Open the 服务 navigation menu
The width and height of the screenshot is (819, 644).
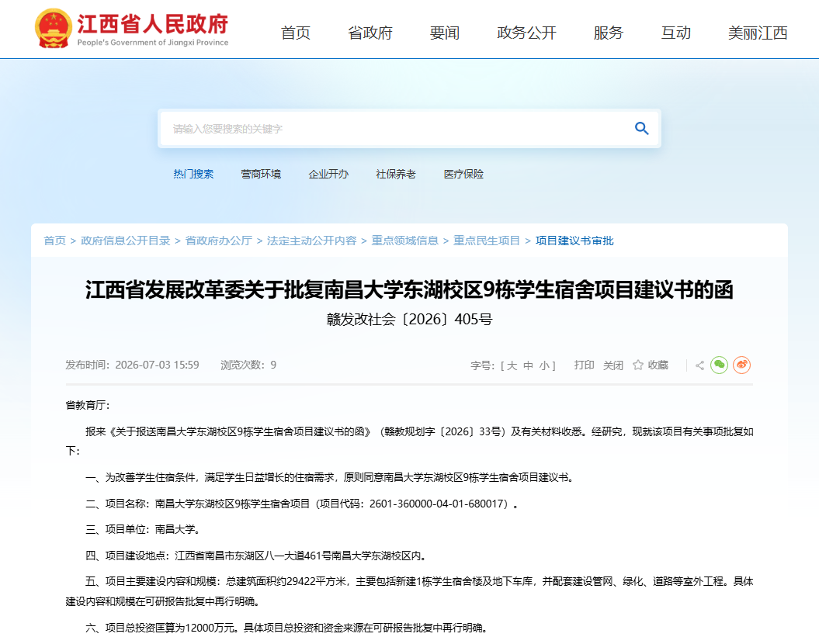pos(609,33)
